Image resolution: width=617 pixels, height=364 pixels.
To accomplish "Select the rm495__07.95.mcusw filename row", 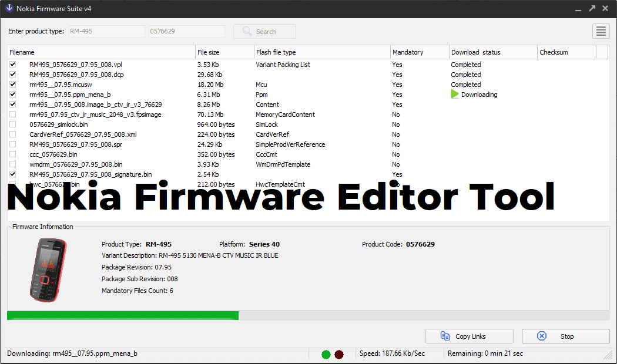I will [61, 85].
